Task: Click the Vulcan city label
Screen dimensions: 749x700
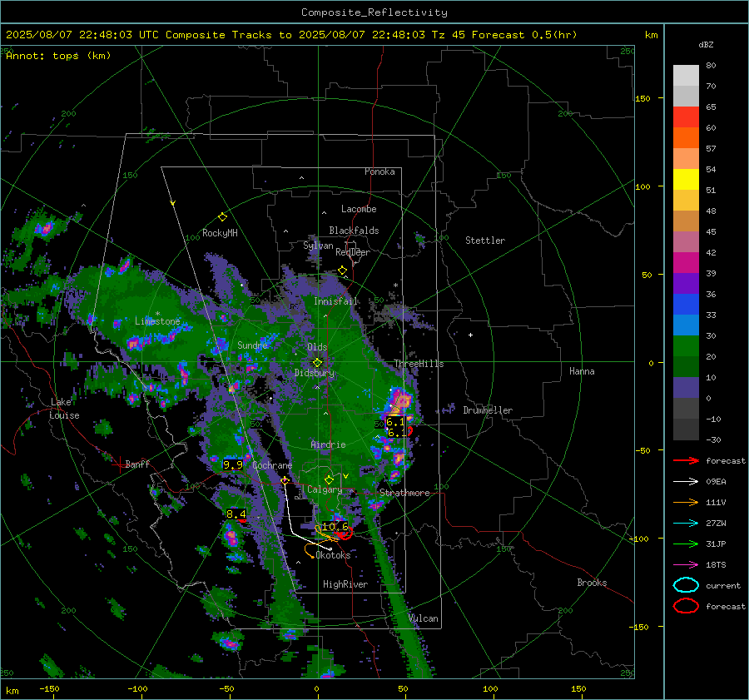Action: point(424,618)
